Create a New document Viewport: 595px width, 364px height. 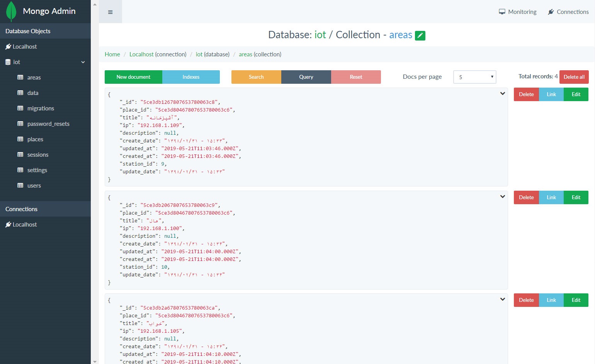tap(133, 77)
